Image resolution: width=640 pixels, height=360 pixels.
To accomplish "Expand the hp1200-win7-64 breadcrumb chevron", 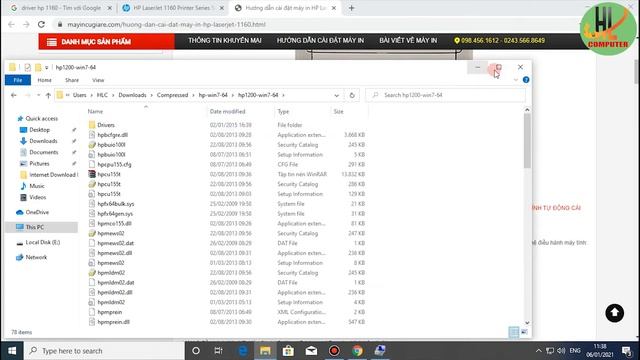I will coord(284,95).
